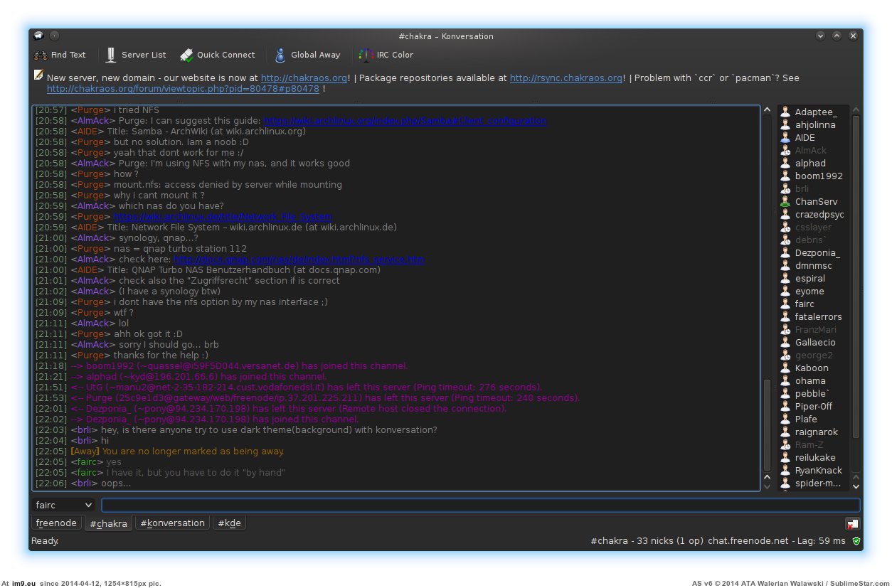Switch to the freenode server tab
Screen dimensions: 892x588
[x=56, y=523]
